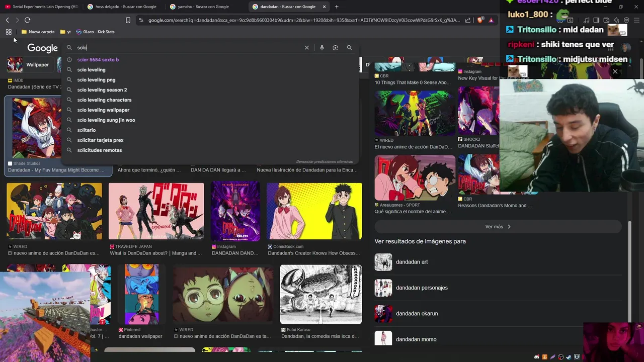Screen dimensions: 644x362
Task: Open the Brave wallet icon
Action: click(606, 20)
